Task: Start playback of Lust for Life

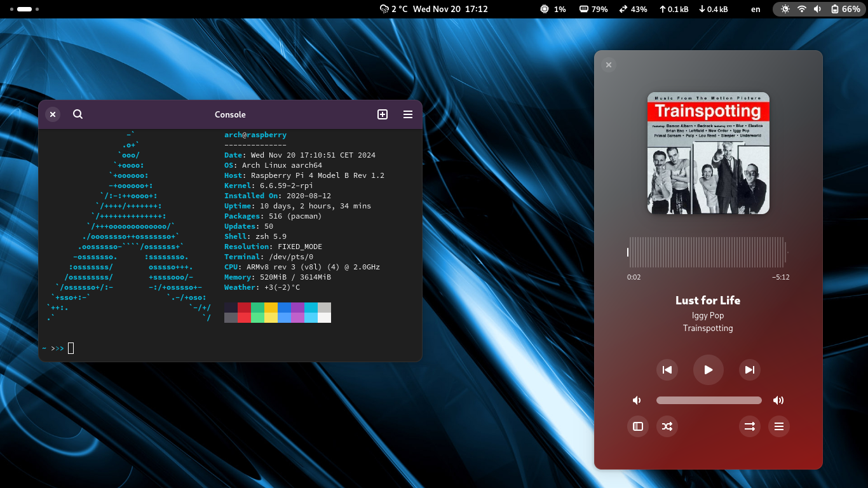Action: point(709,370)
